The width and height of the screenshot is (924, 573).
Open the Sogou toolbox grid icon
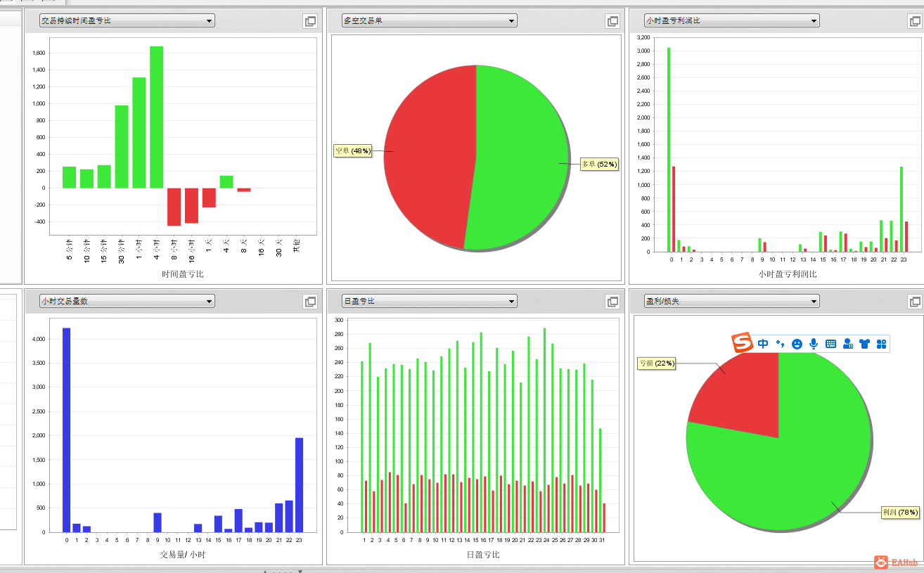pos(881,344)
